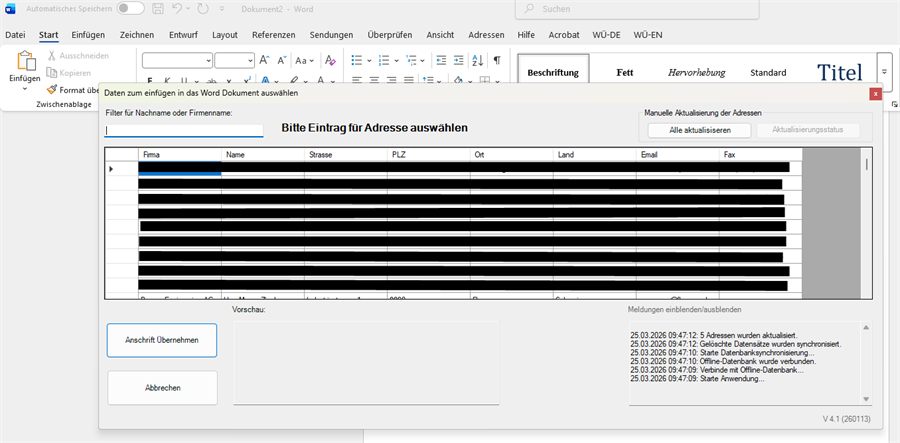900x443 pixels.
Task: Apply the Hervorhebung style
Action: tap(696, 73)
